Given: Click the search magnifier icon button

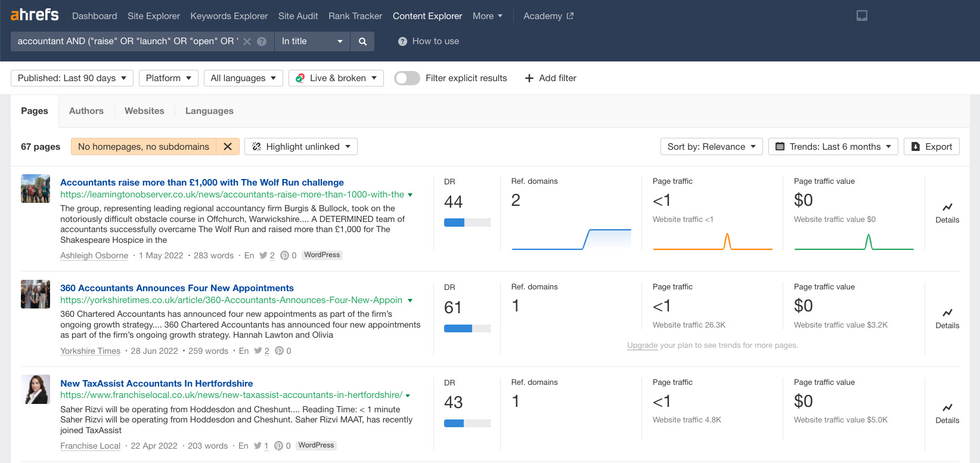Looking at the screenshot, I should click(x=362, y=41).
